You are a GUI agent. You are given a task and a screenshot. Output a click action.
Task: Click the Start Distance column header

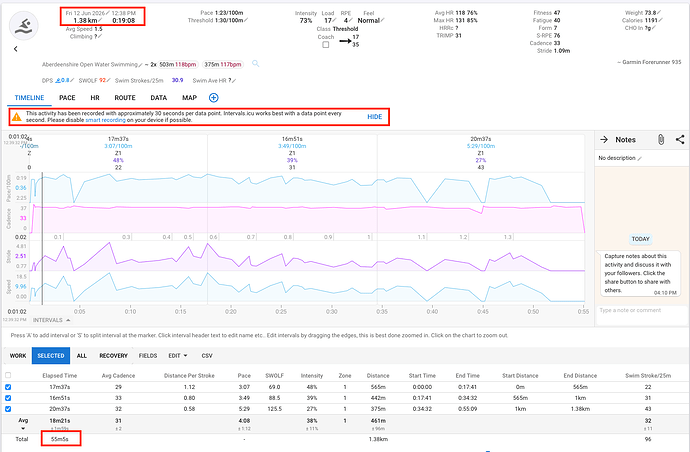click(520, 376)
